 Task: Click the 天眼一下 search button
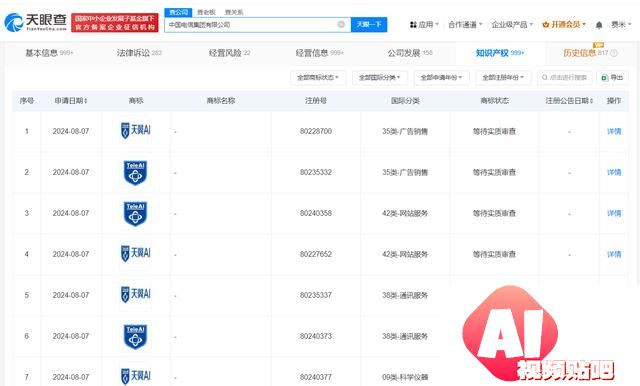click(369, 25)
